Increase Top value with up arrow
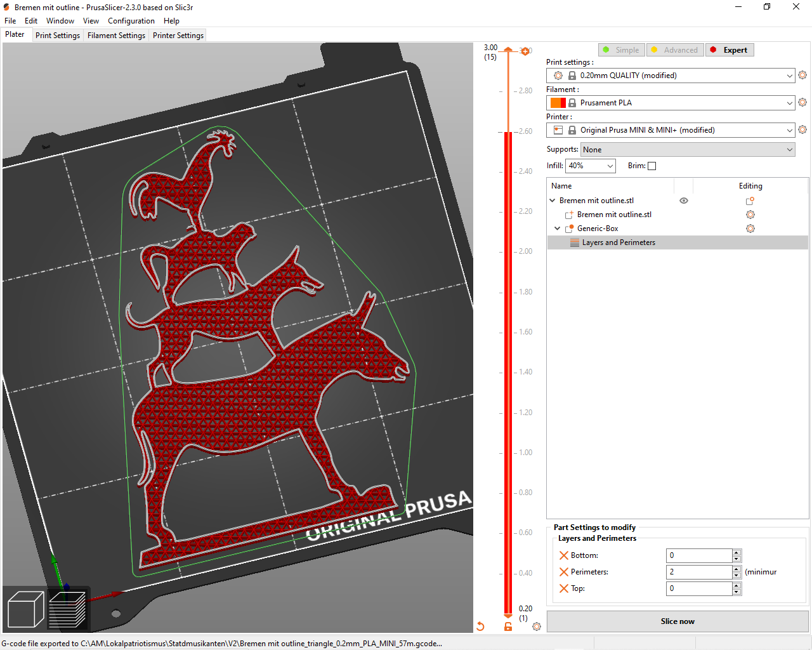This screenshot has width=812, height=650. click(x=737, y=585)
